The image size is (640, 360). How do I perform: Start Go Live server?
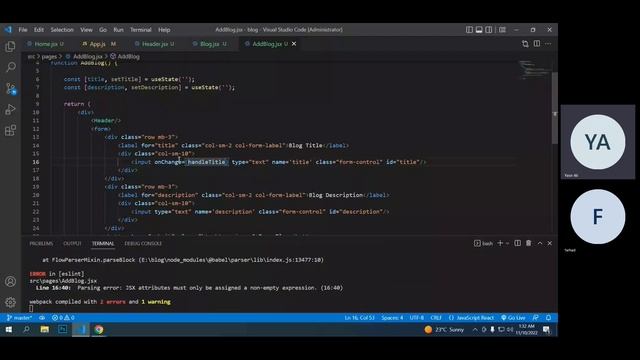point(513,318)
